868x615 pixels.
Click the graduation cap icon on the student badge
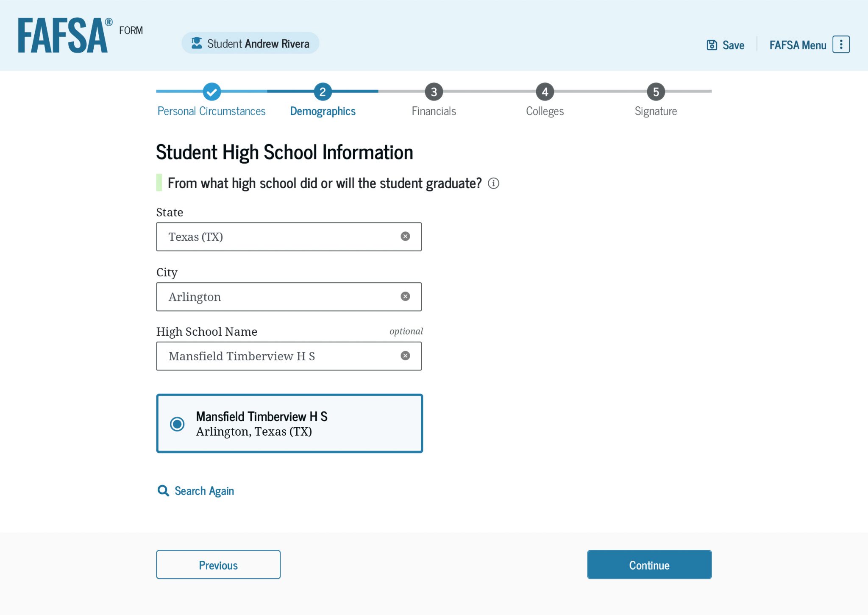196,42
